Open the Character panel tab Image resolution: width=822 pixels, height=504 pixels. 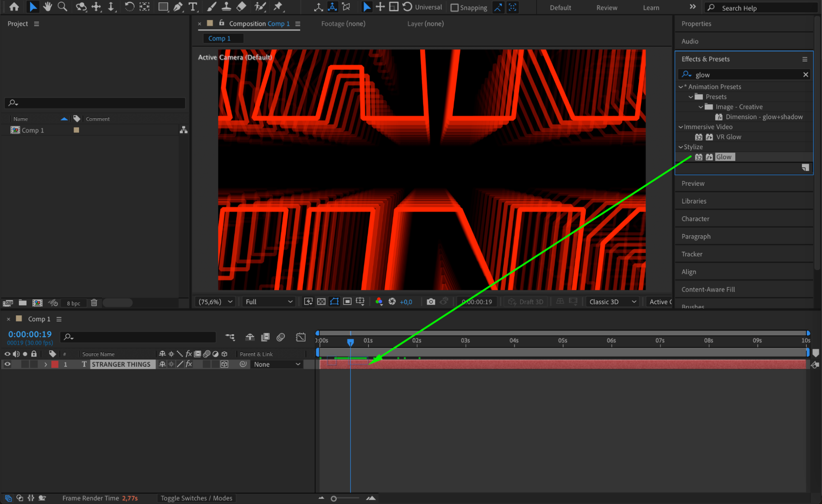[695, 219]
